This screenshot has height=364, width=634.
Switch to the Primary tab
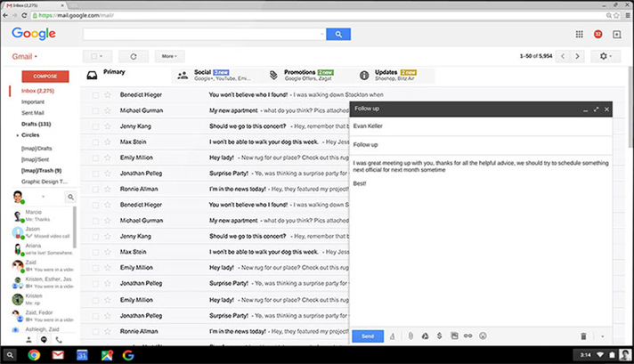(127, 75)
